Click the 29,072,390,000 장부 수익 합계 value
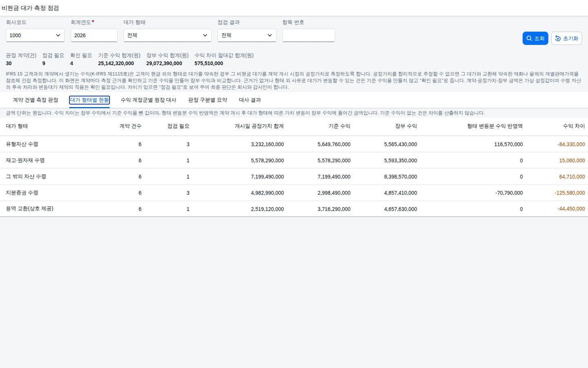This screenshot has width=588, height=368. point(164,63)
